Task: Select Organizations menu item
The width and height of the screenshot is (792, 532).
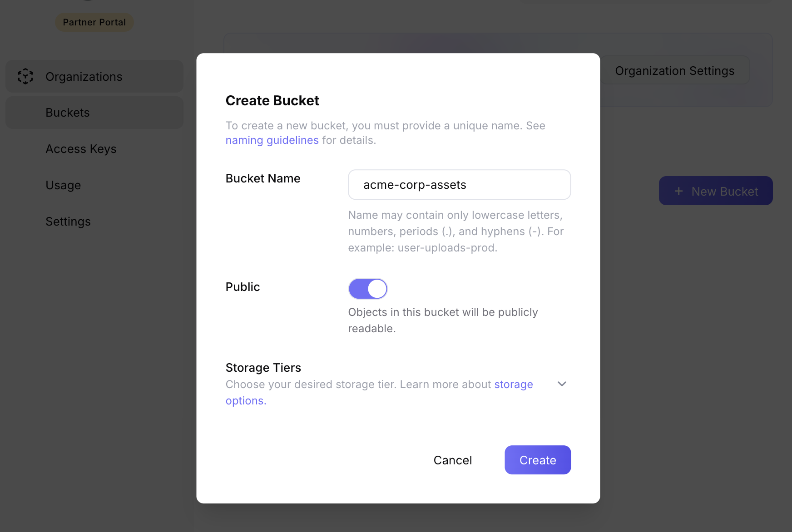Action: (84, 77)
